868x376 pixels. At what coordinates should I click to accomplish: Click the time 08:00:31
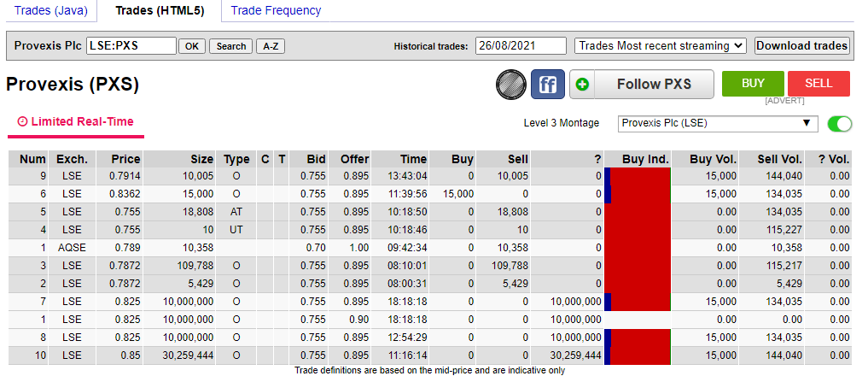[407, 284]
